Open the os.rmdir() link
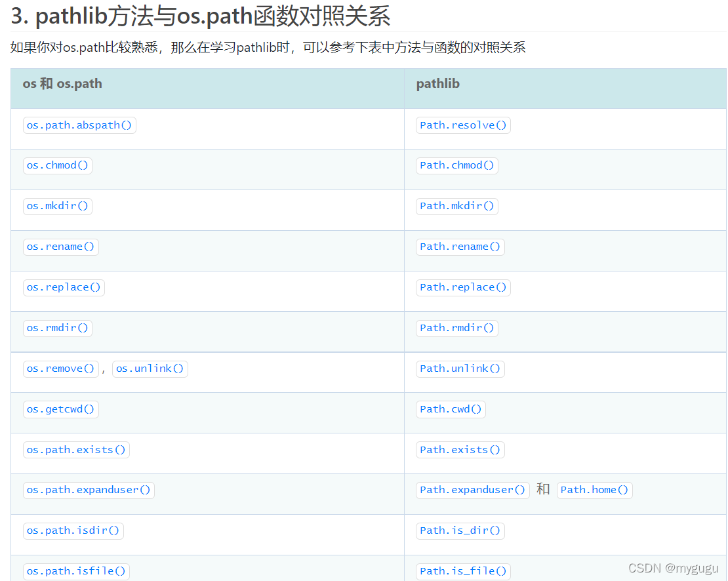 pos(58,328)
